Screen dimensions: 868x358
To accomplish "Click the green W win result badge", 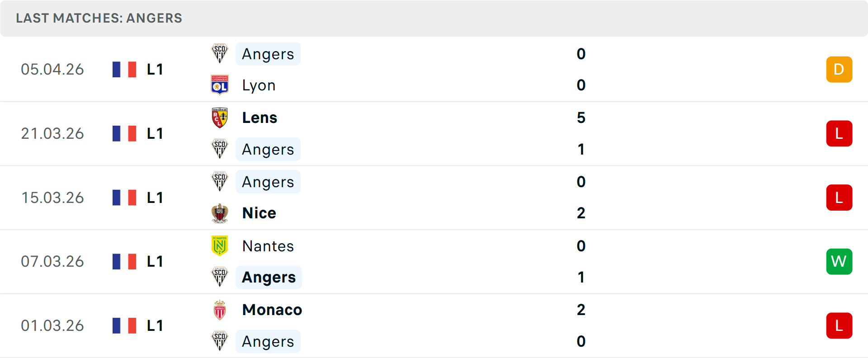I will point(839,262).
